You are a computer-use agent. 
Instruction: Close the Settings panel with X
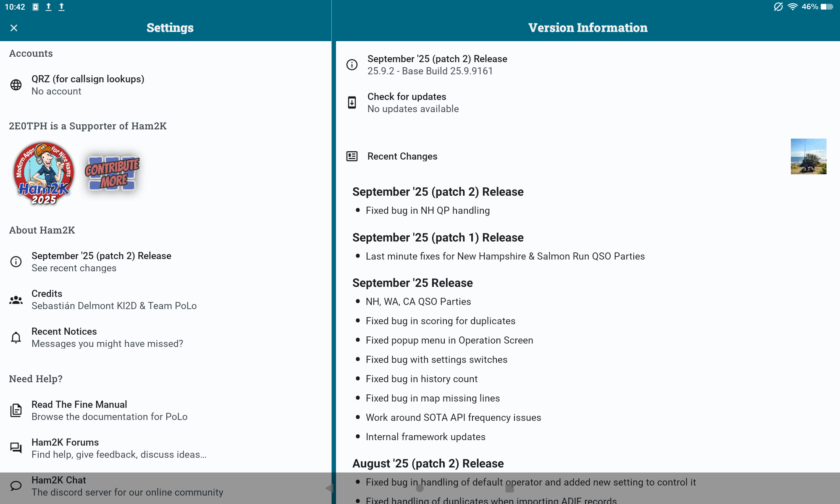click(x=14, y=28)
